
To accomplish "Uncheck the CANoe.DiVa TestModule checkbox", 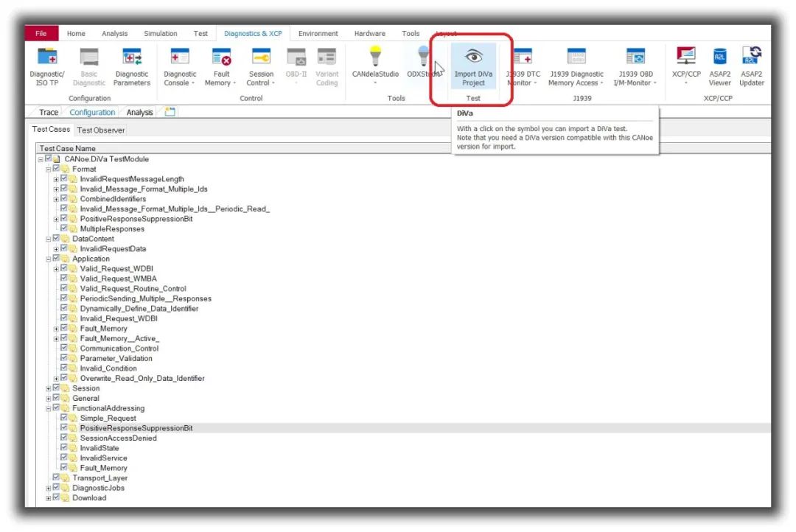I will pos(48,158).
